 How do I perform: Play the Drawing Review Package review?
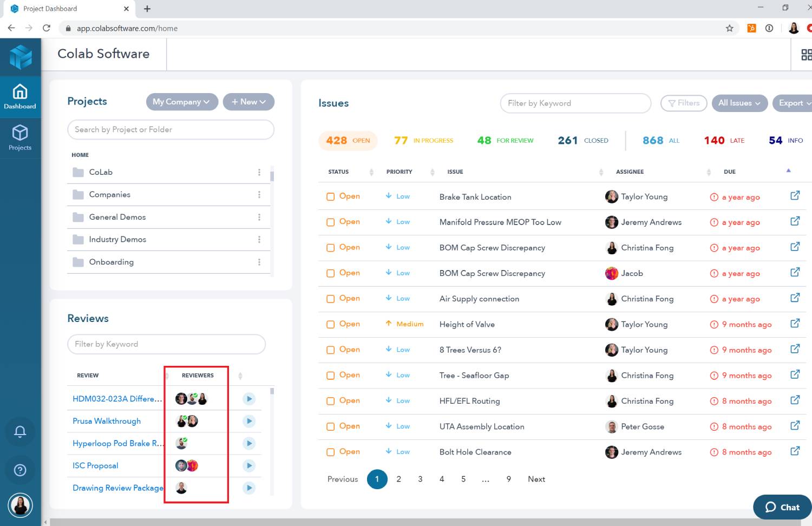(x=249, y=488)
